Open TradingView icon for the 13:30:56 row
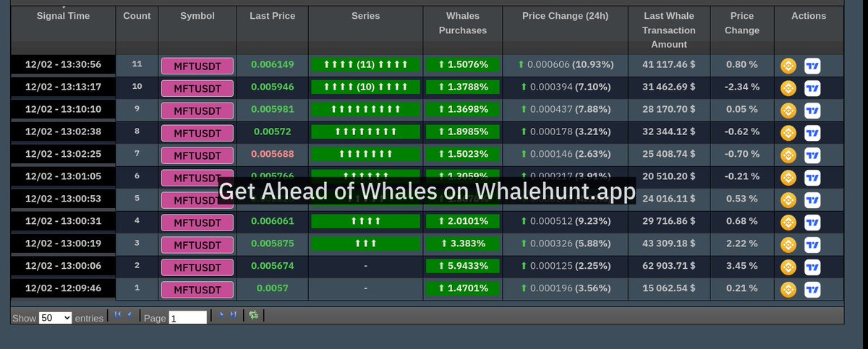The height and width of the screenshot is (349, 868). [812, 66]
